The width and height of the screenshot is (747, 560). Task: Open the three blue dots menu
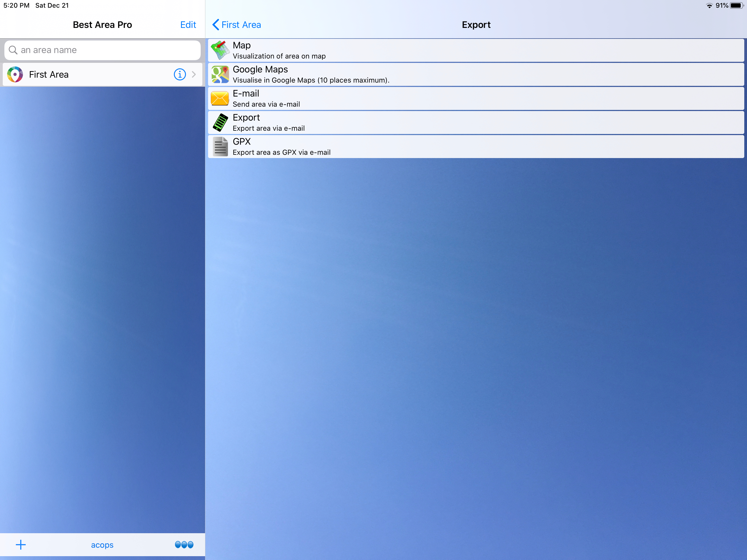[x=184, y=544]
